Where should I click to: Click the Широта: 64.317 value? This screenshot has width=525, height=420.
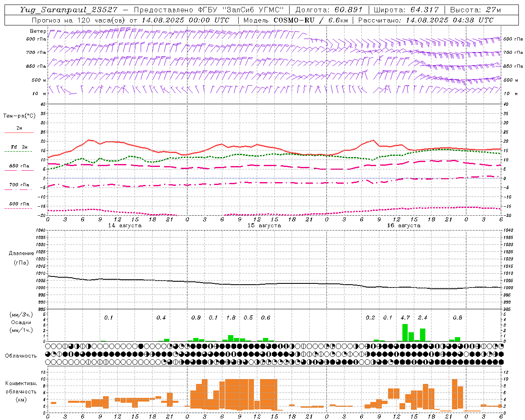tap(406, 10)
